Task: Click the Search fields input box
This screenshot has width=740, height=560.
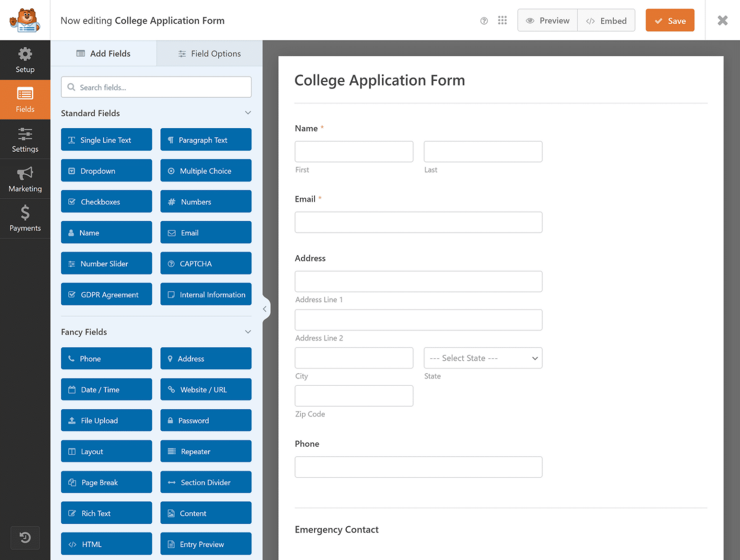Action: pyautogui.click(x=156, y=87)
